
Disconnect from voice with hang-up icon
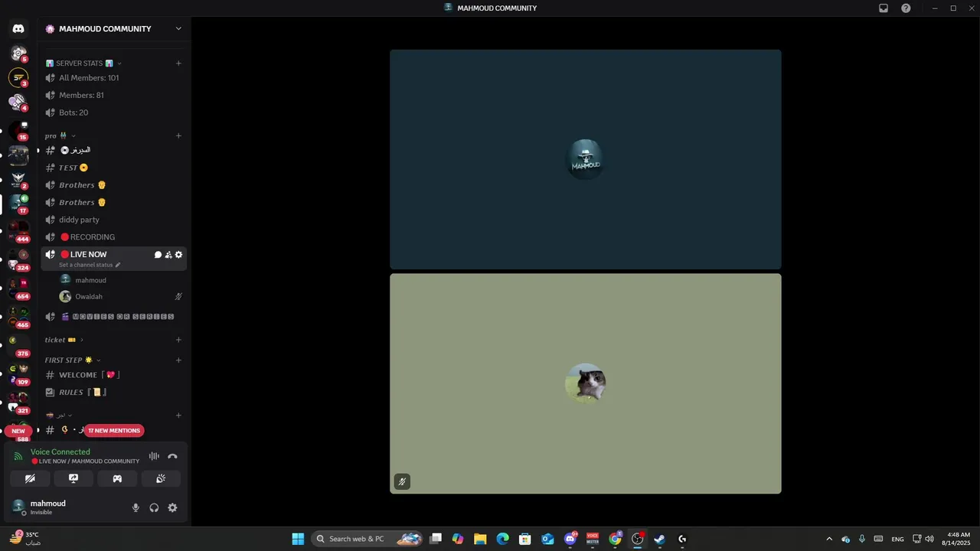tap(172, 456)
